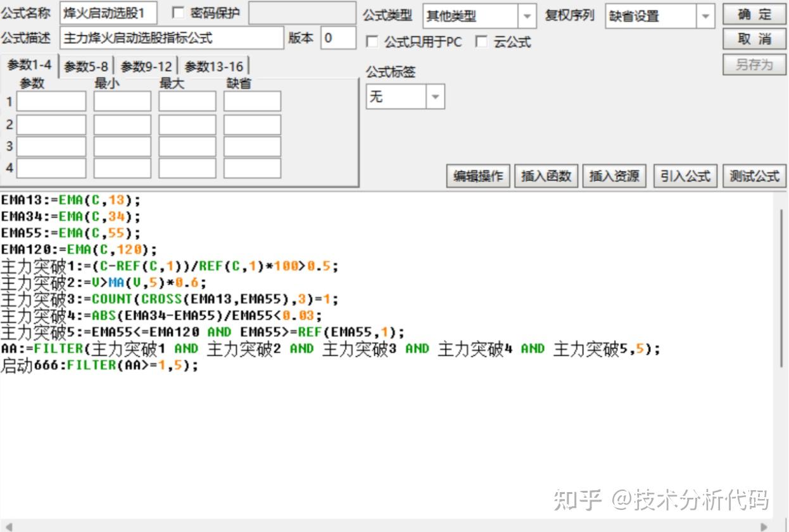Click the 版本 number field
This screenshot has width=789, height=532.
tap(338, 38)
